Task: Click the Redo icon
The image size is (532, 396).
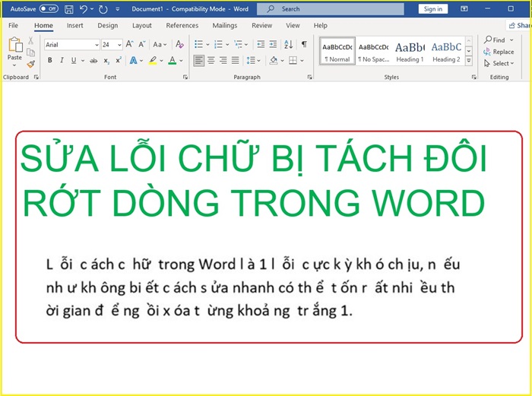Action: 103,9
